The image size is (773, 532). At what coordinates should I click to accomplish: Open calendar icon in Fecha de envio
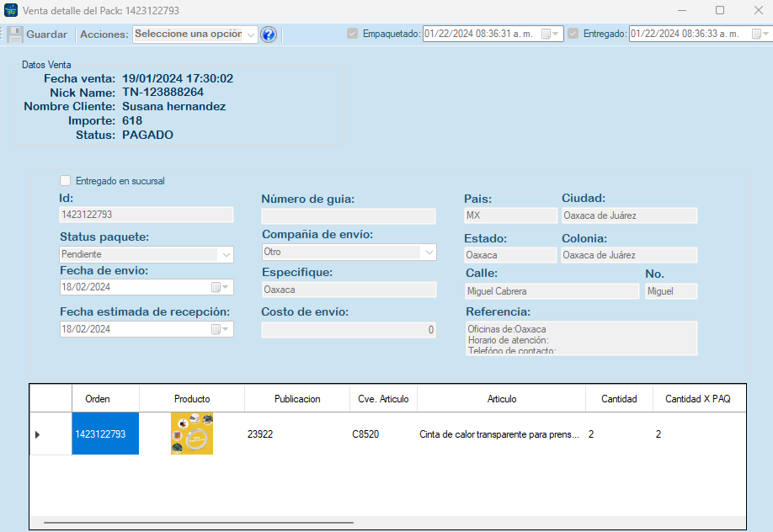click(216, 287)
